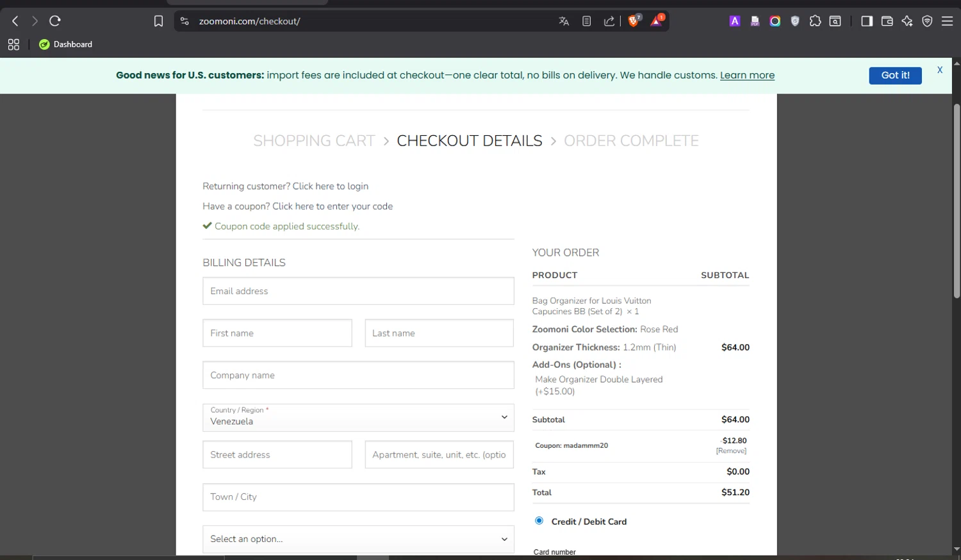Click the Total amount $51.20
This screenshot has width=961, height=560.
click(735, 493)
